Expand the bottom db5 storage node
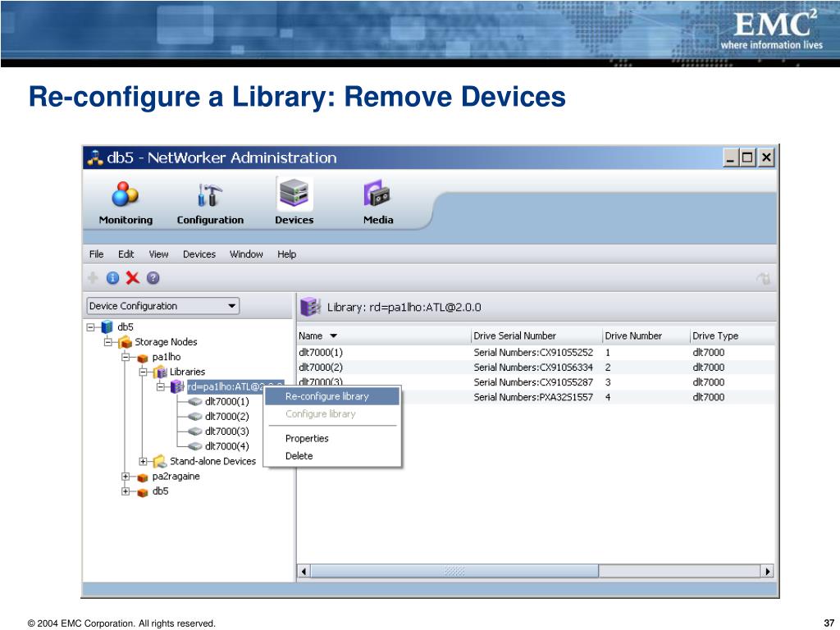This screenshot has width=840, height=630. tap(126, 491)
